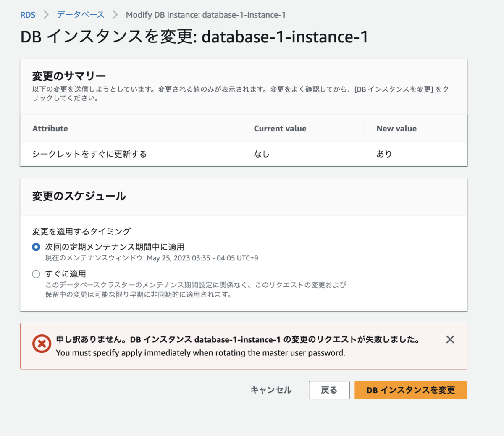Viewport: 504px width, 436px height.
Task: Open the RDS breadcrumb link
Action: (x=28, y=15)
